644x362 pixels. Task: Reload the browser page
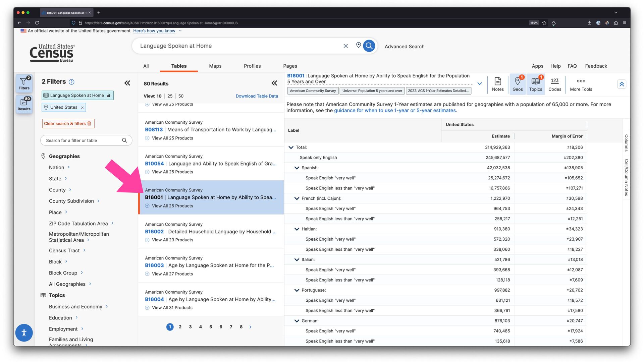coord(37,23)
